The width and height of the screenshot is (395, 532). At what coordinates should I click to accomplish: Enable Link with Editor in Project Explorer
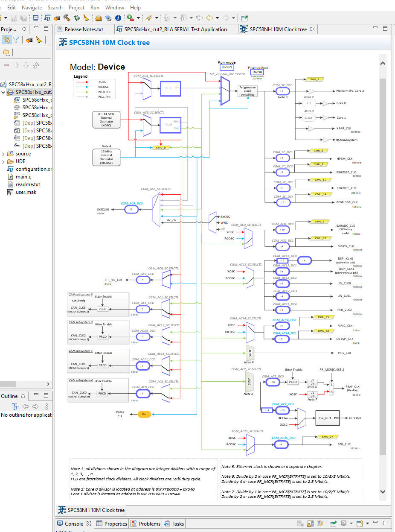click(x=7, y=39)
